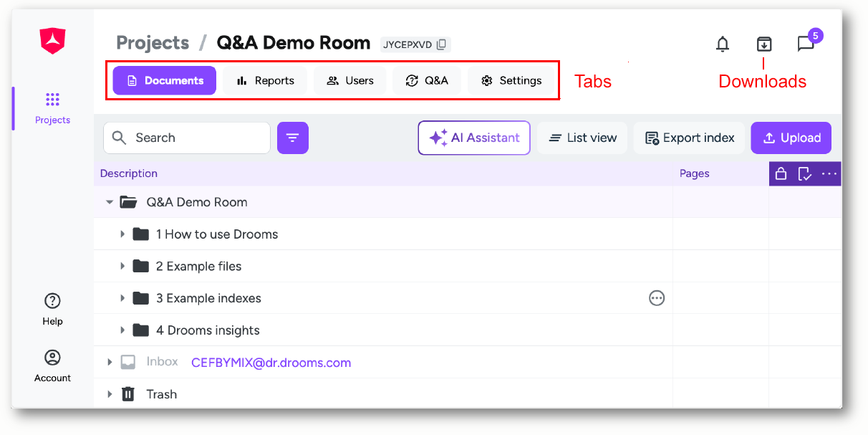868x435 pixels.
Task: Switch to the Settings tab
Action: click(x=511, y=80)
